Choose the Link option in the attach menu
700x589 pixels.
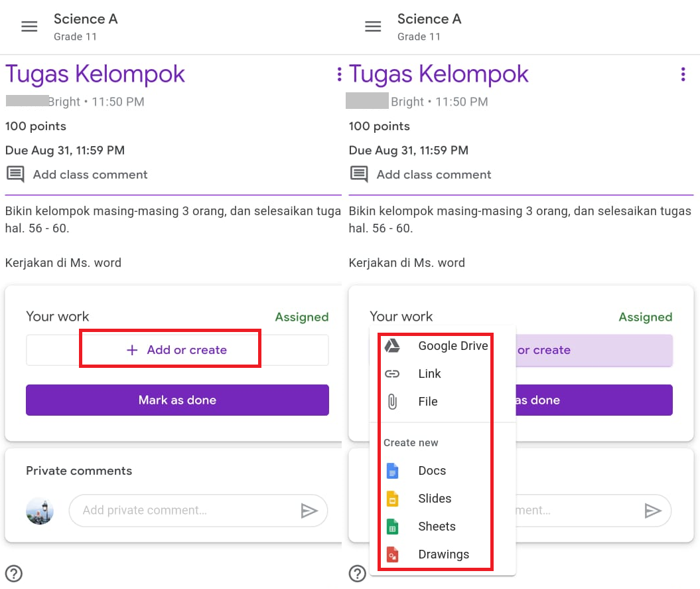[429, 374]
